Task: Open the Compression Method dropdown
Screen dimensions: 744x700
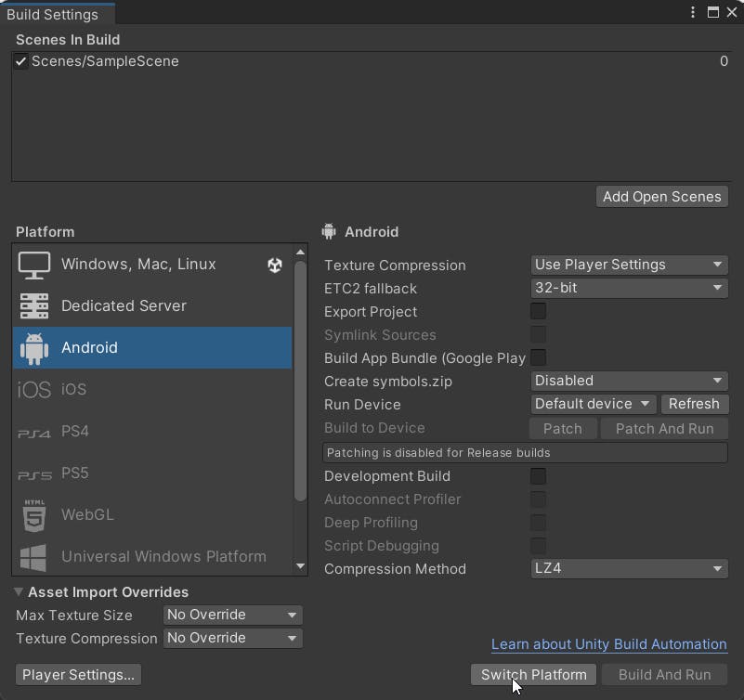Action: click(629, 570)
